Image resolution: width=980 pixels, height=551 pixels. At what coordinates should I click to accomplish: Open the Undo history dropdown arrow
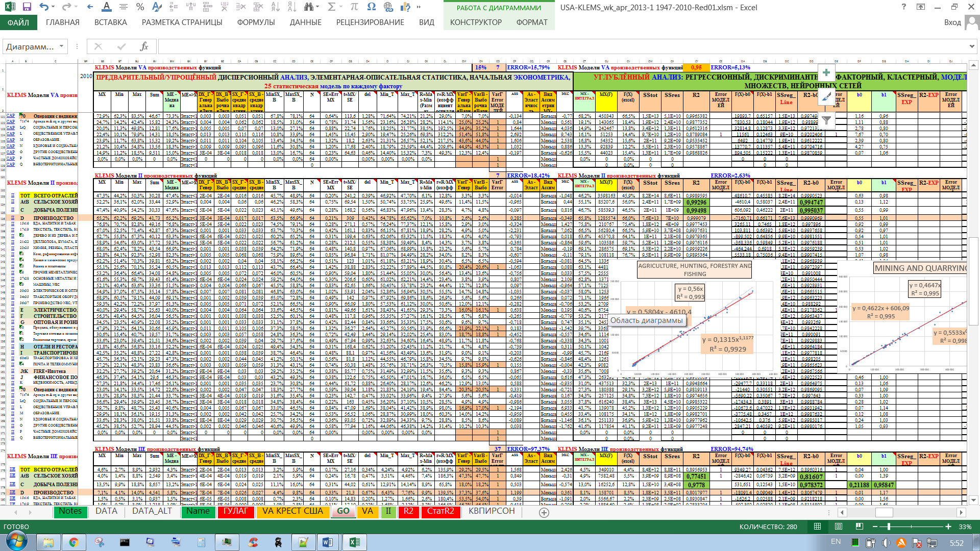click(x=54, y=7)
